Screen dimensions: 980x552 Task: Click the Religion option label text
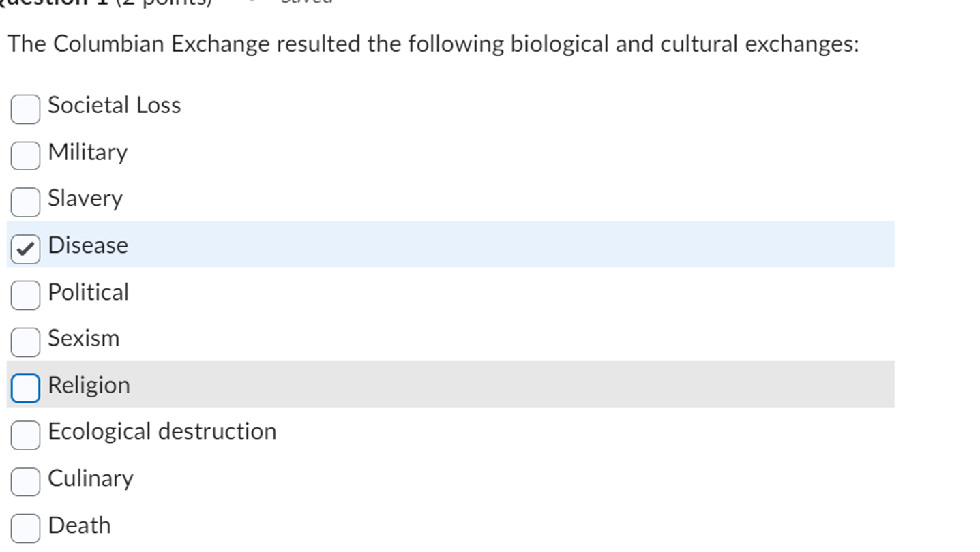[89, 385]
